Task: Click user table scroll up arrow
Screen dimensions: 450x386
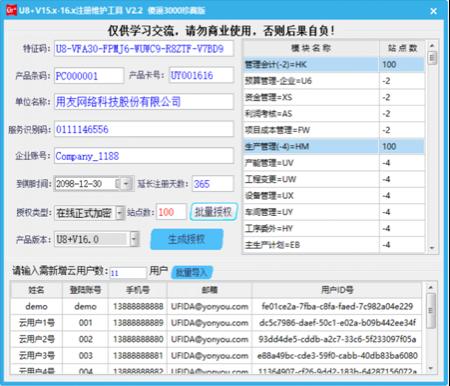Action: (x=430, y=287)
